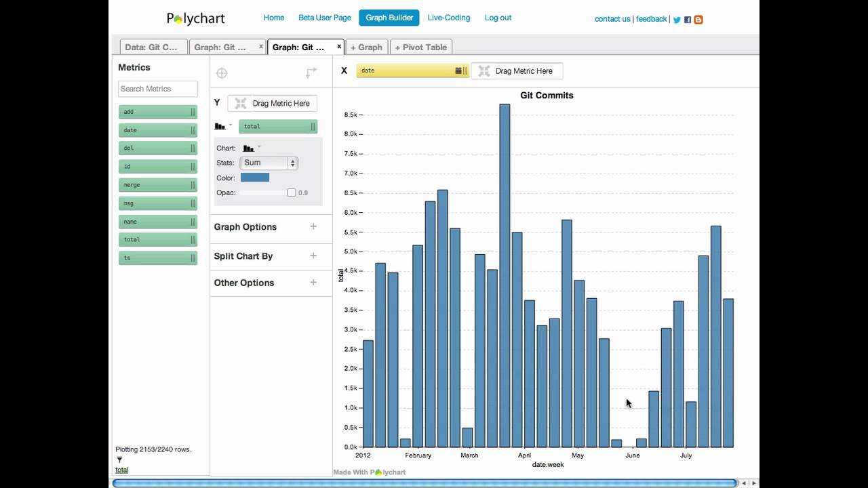Click the drag handle on X date pill

tap(465, 70)
